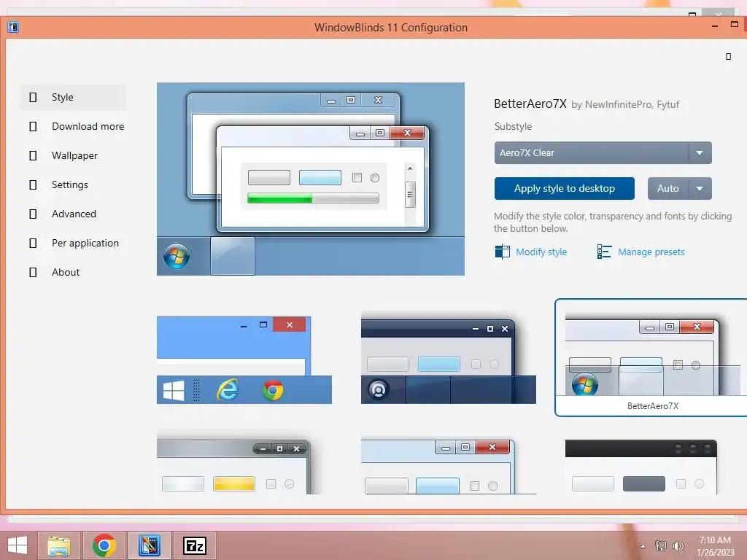Click the WindowBlinds title bar app icon
747x560 pixels.
click(13, 27)
